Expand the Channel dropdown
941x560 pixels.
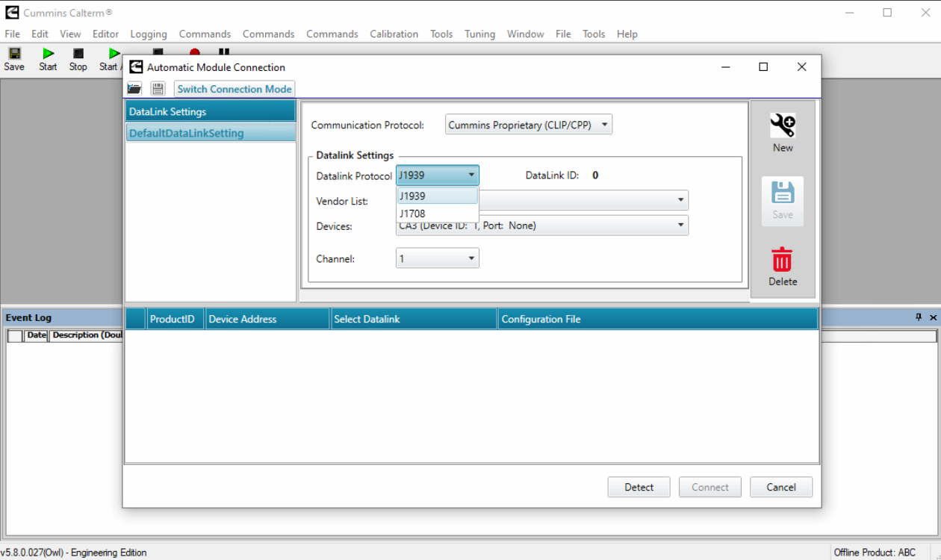(471, 258)
